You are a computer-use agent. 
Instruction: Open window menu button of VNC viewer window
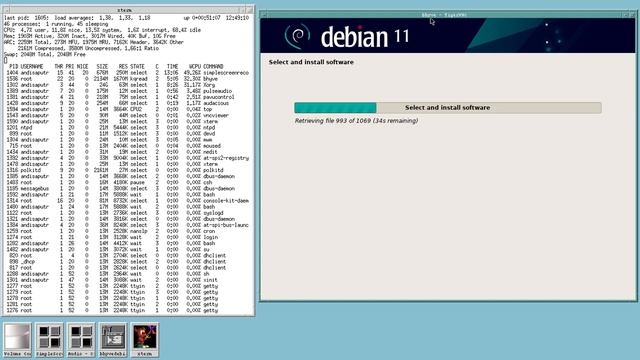click(264, 15)
